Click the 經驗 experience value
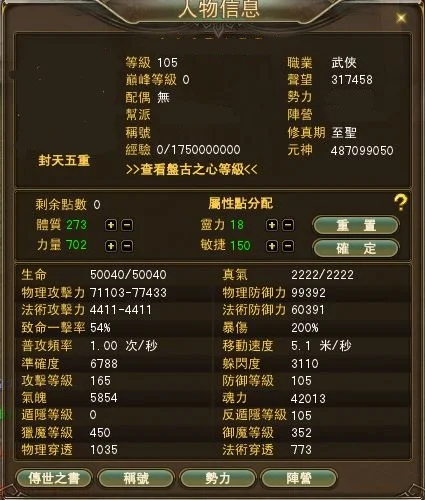425x500 pixels. pos(198,150)
